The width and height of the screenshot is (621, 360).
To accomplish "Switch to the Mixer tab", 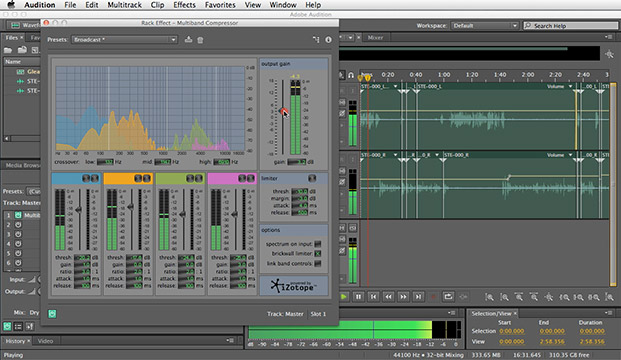I will click(x=375, y=38).
